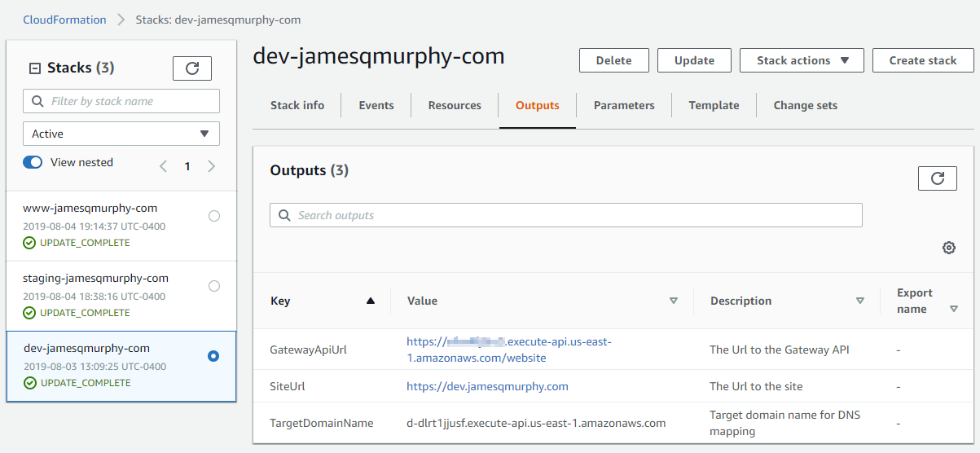Sort by Value column arrow
Screen dimensions: 980x453
coord(674,301)
